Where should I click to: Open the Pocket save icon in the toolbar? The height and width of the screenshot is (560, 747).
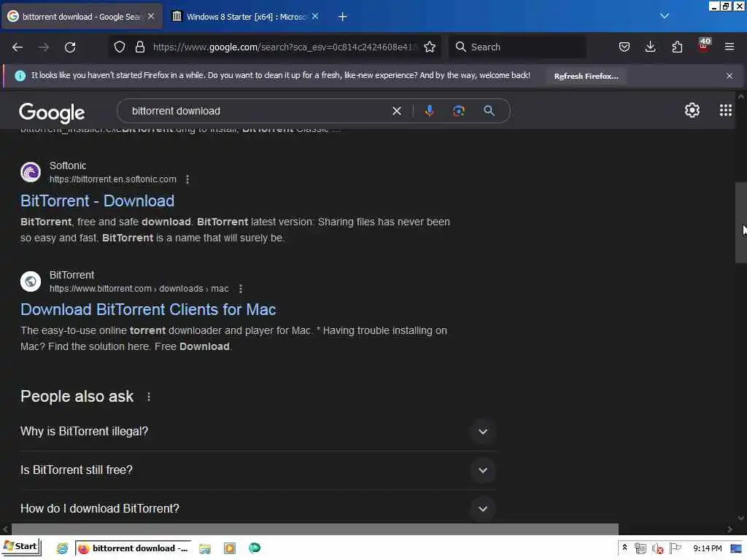click(x=624, y=47)
